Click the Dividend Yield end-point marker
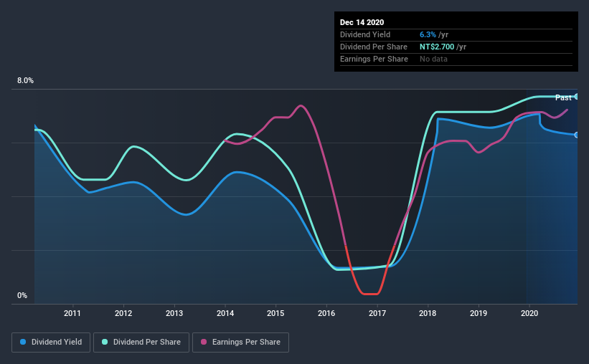Screen dimensions: 589x364 point(576,135)
